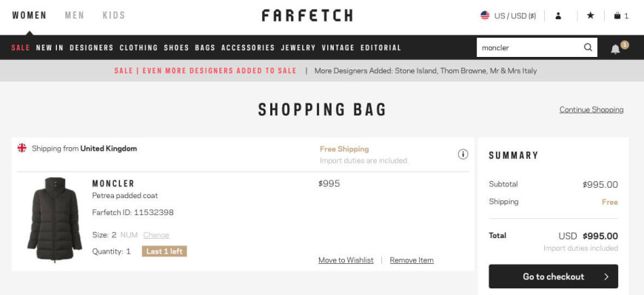Open the shipping info circle icon
Viewport: 644px width, 295px height.
click(x=463, y=155)
